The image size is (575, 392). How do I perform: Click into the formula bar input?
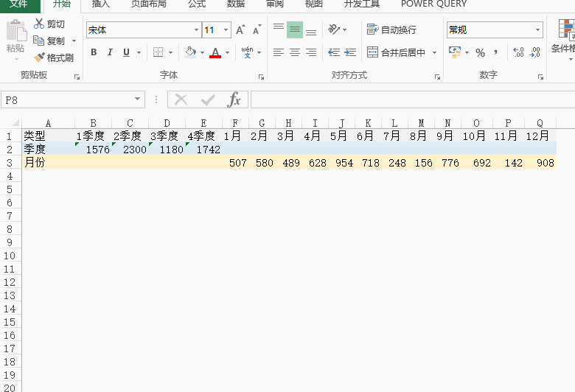pyautogui.click(x=413, y=99)
